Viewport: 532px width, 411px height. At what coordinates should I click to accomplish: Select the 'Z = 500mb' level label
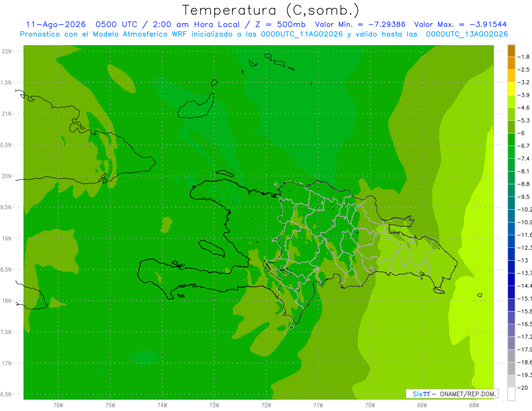tap(279, 24)
